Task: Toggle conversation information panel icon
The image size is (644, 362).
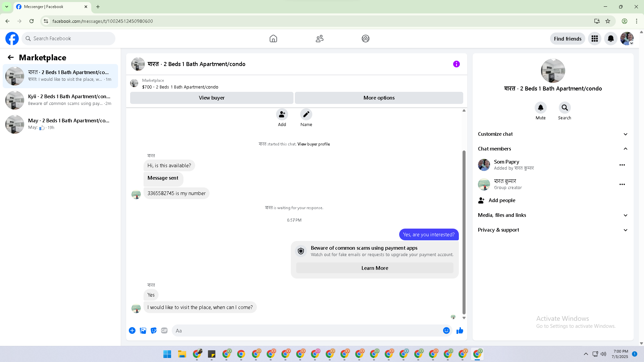Action: [x=456, y=64]
